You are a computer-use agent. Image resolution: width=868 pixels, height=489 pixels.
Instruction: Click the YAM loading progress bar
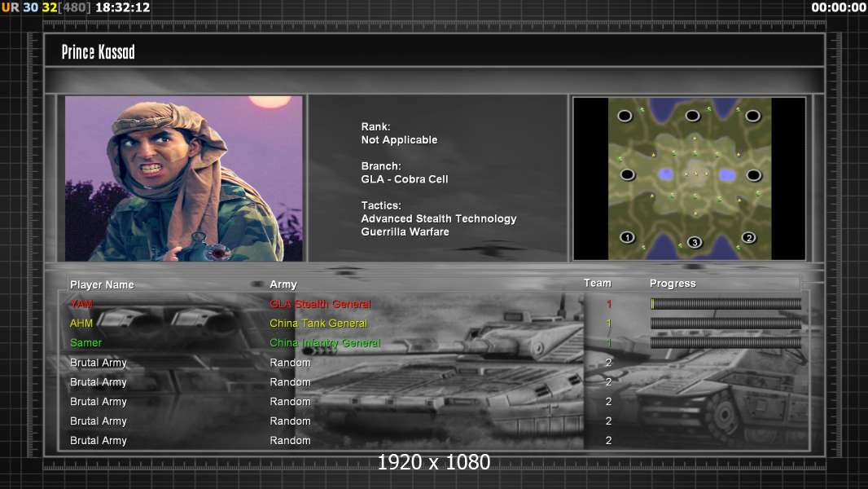pyautogui.click(x=726, y=303)
